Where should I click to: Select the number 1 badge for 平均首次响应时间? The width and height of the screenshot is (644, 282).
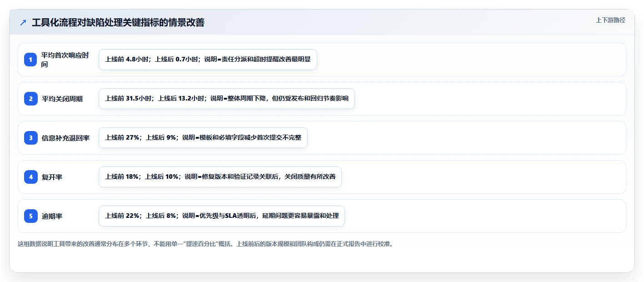coord(30,60)
